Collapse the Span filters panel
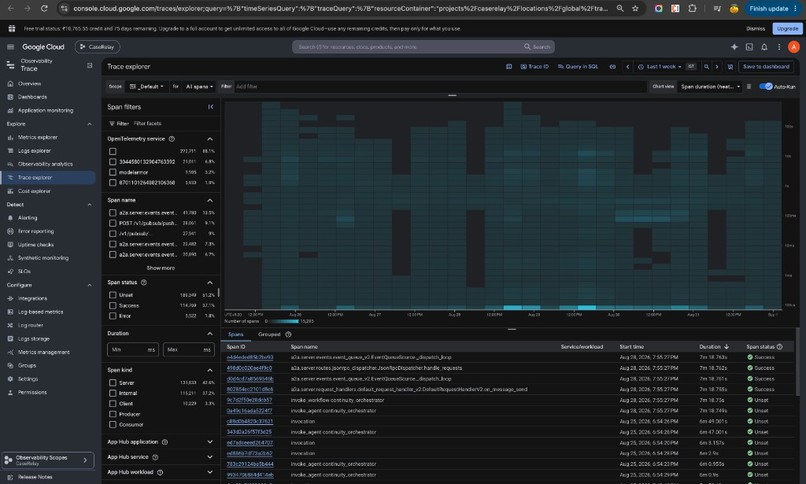 (x=210, y=107)
